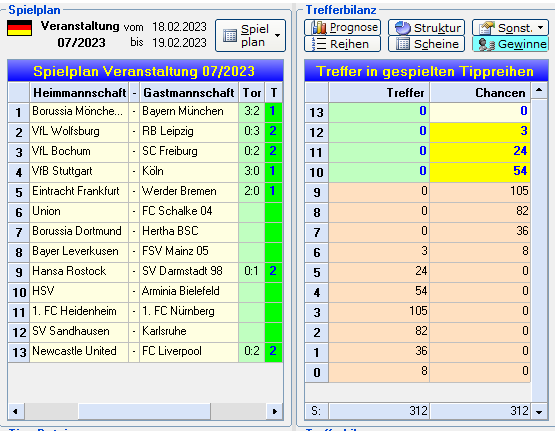The height and width of the screenshot is (431, 555).
Task: Click the Gewinne person icon
Action: coord(486,44)
